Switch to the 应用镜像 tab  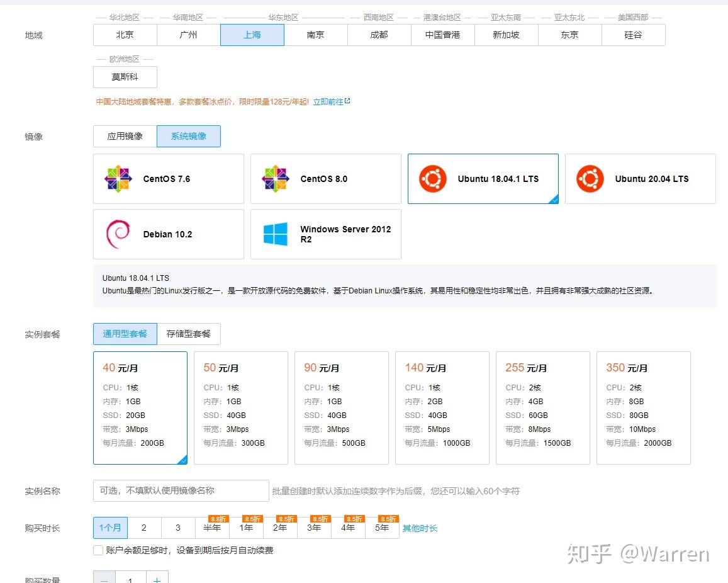click(x=125, y=136)
